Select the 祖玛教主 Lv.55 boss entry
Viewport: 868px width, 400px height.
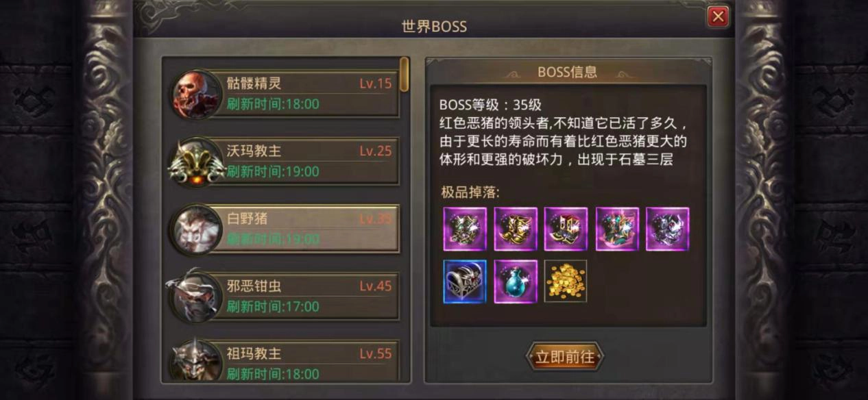[x=285, y=362]
